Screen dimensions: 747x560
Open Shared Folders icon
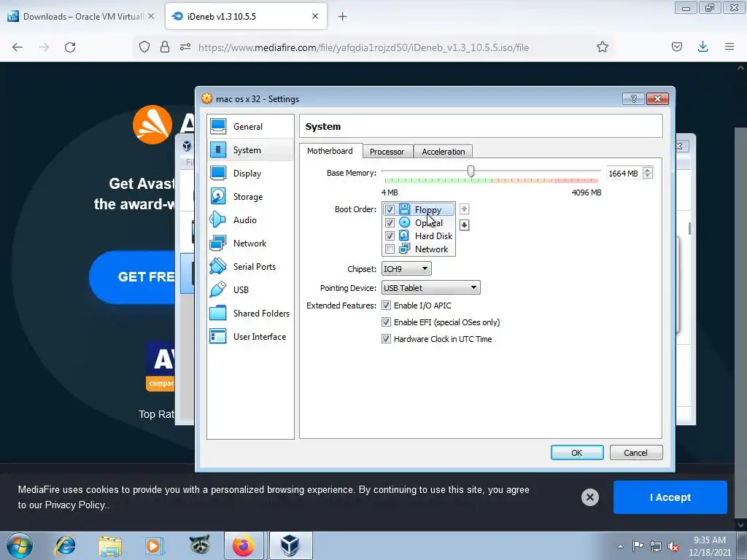point(218,313)
